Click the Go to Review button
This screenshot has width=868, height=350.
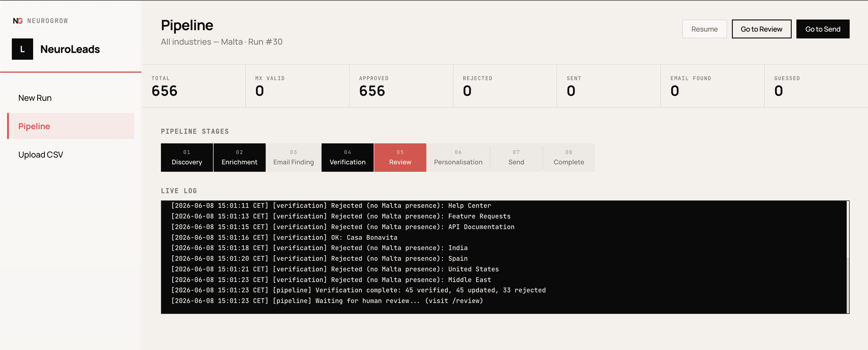click(x=761, y=29)
